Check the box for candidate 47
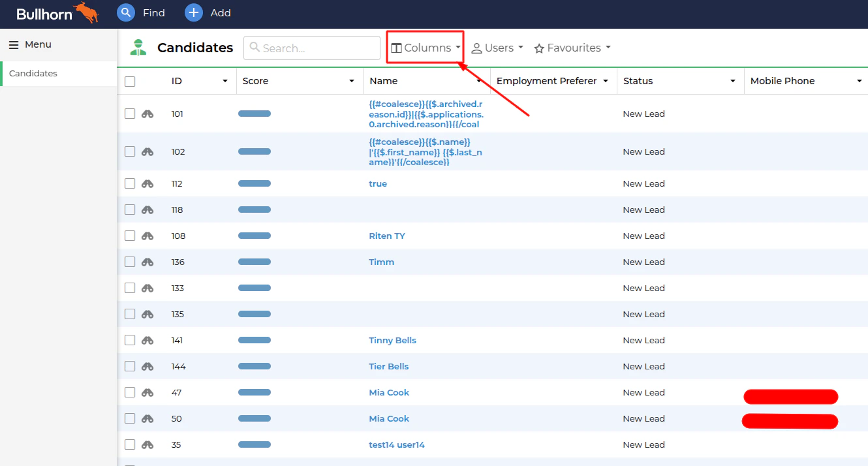The height and width of the screenshot is (466, 868). [130, 392]
